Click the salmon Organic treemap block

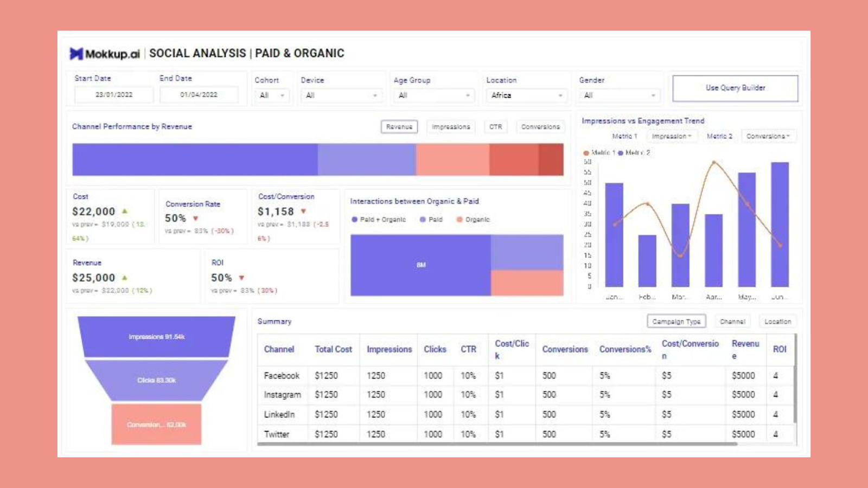coord(527,283)
